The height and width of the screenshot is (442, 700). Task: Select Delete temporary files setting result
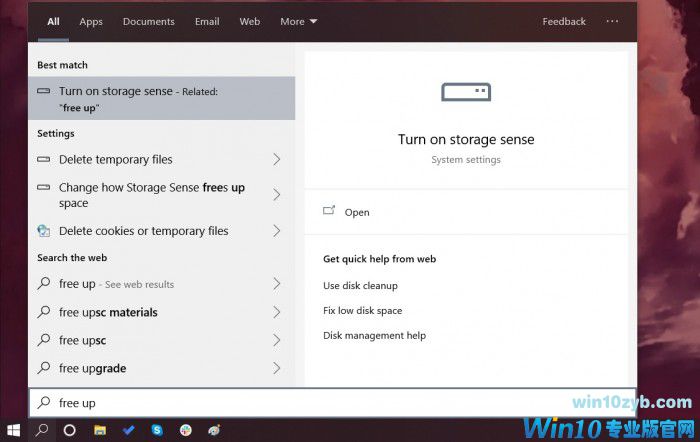(x=162, y=159)
